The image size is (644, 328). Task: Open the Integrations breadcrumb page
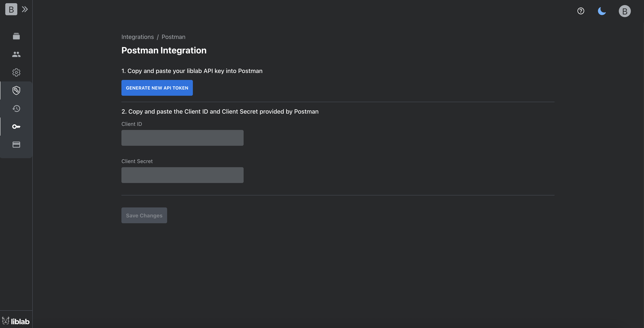pos(137,37)
